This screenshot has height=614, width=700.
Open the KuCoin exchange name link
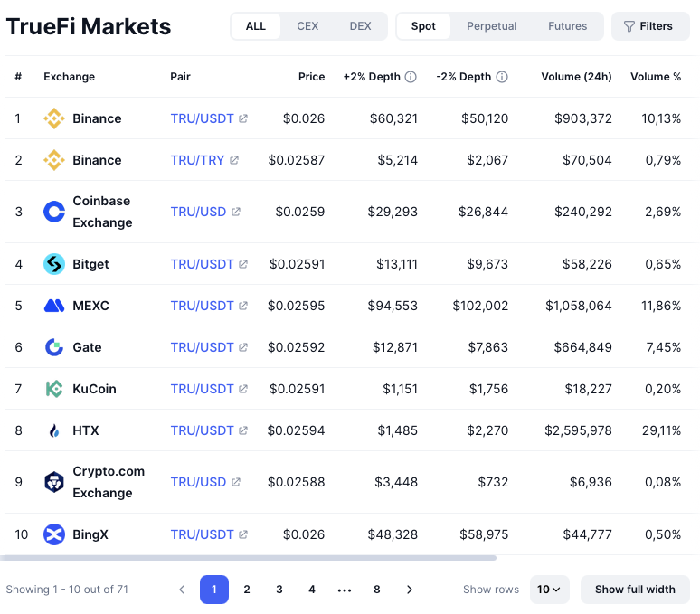94,389
